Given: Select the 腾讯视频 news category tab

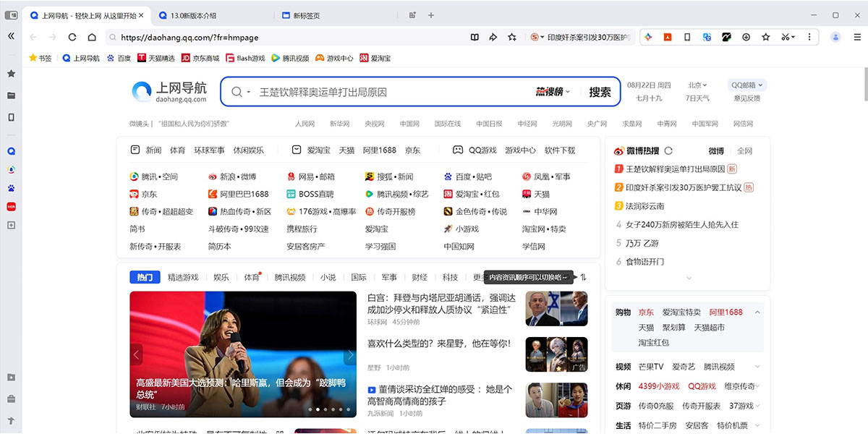Looking at the screenshot, I should pos(290,276).
